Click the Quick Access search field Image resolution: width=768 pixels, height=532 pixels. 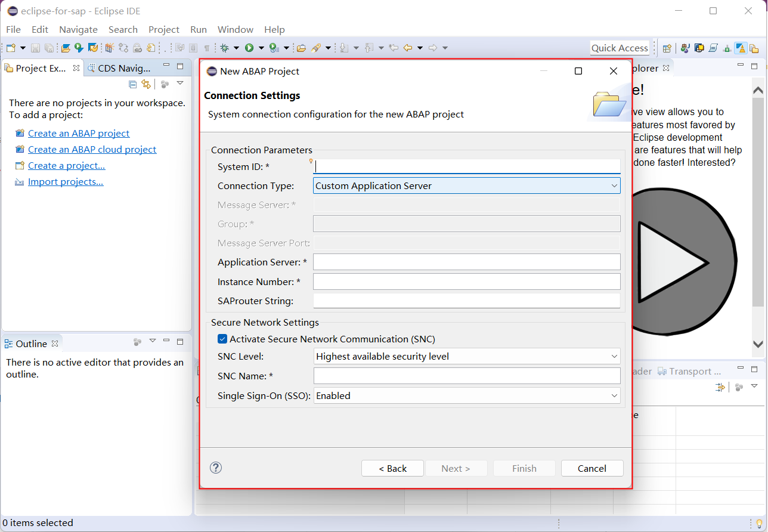pos(620,48)
